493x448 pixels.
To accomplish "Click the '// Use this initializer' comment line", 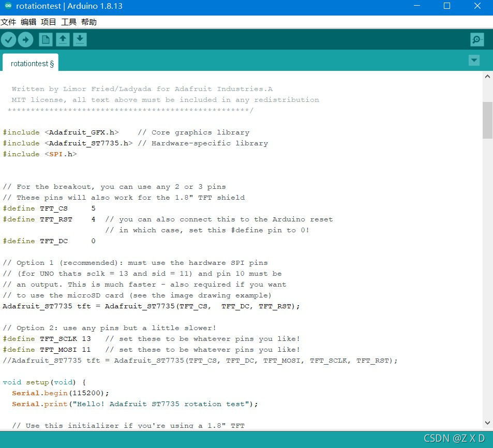I will 128,425.
